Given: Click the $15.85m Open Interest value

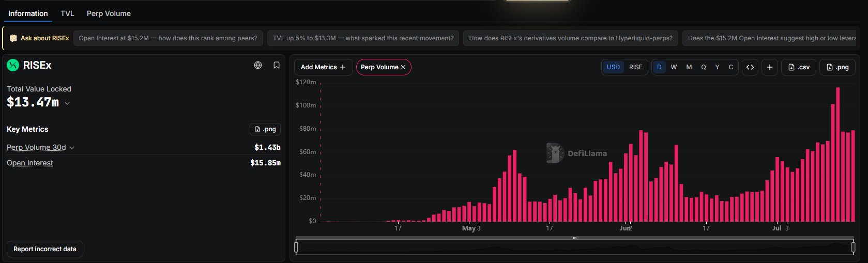Looking at the screenshot, I should pos(265,163).
